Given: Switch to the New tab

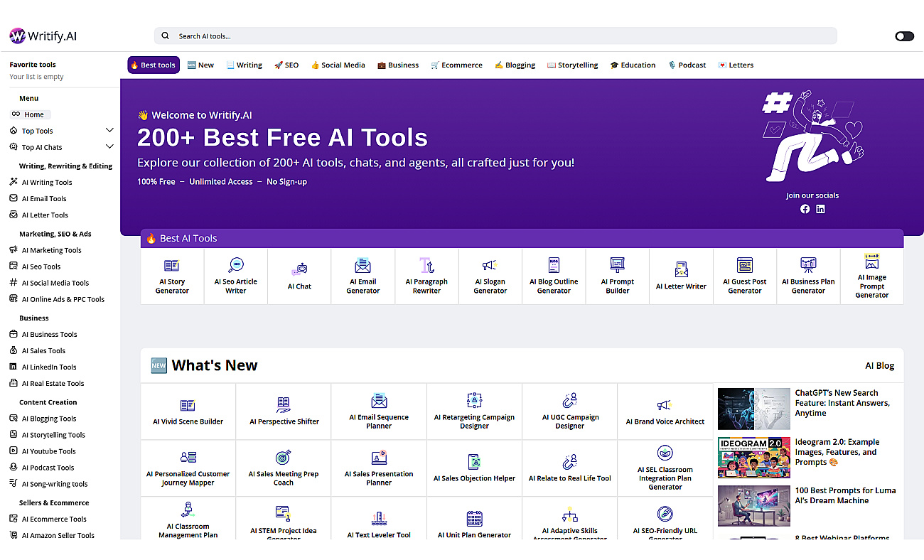Looking at the screenshot, I should [x=200, y=65].
